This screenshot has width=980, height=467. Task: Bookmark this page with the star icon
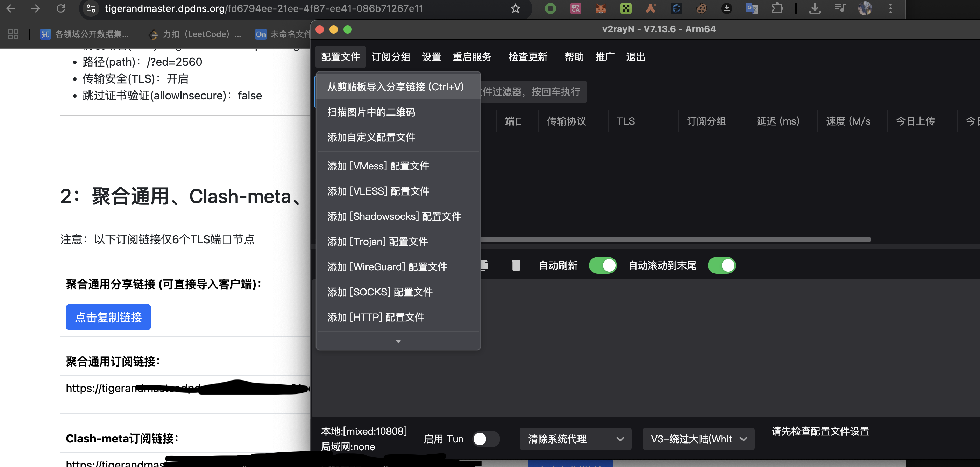tap(515, 8)
